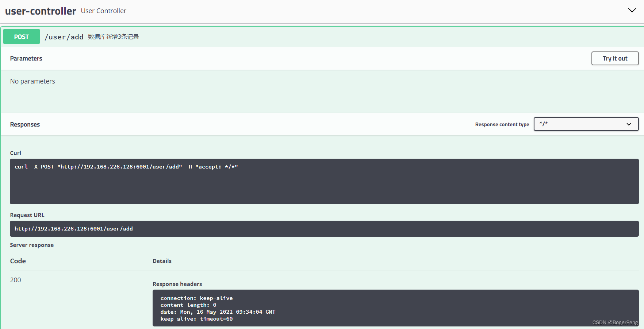Image resolution: width=644 pixels, height=329 pixels.
Task: Click the request URL http://192.168.226.128:6001/user/add
Action: [x=74, y=229]
